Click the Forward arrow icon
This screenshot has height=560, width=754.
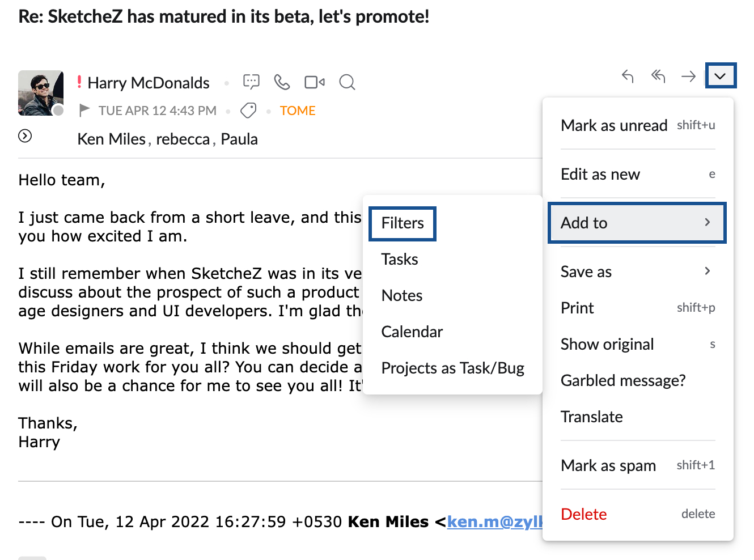(x=688, y=77)
